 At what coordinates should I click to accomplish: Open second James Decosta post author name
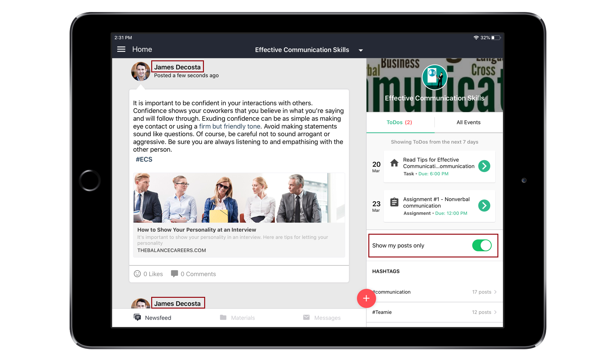(x=177, y=304)
